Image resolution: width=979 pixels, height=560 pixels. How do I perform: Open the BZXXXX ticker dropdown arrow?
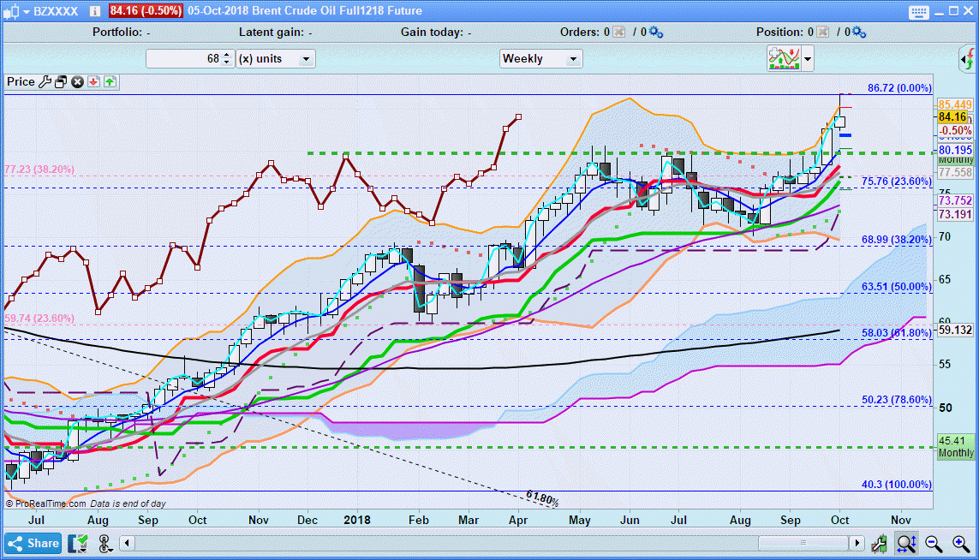tap(27, 12)
